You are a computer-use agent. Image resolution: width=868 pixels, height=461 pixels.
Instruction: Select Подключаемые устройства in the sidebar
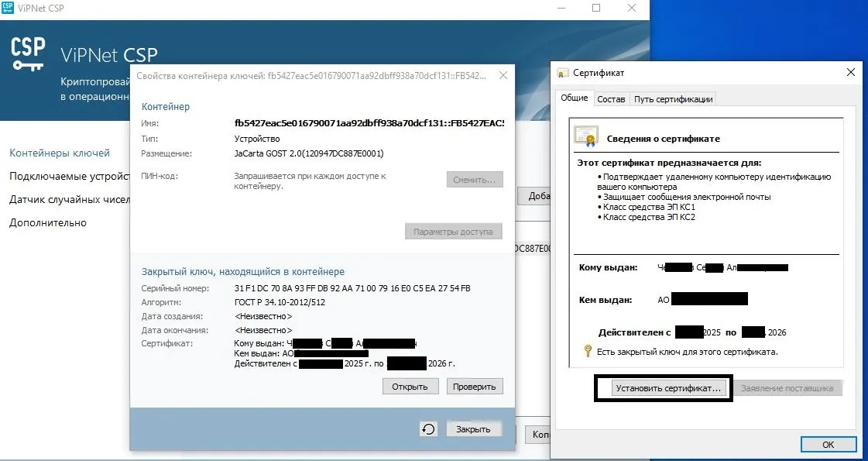(x=69, y=176)
